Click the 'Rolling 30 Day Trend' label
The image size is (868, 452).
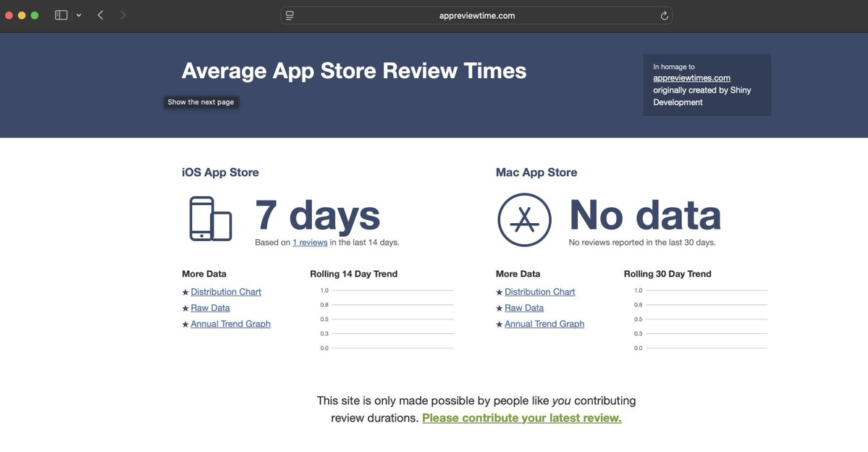(667, 274)
